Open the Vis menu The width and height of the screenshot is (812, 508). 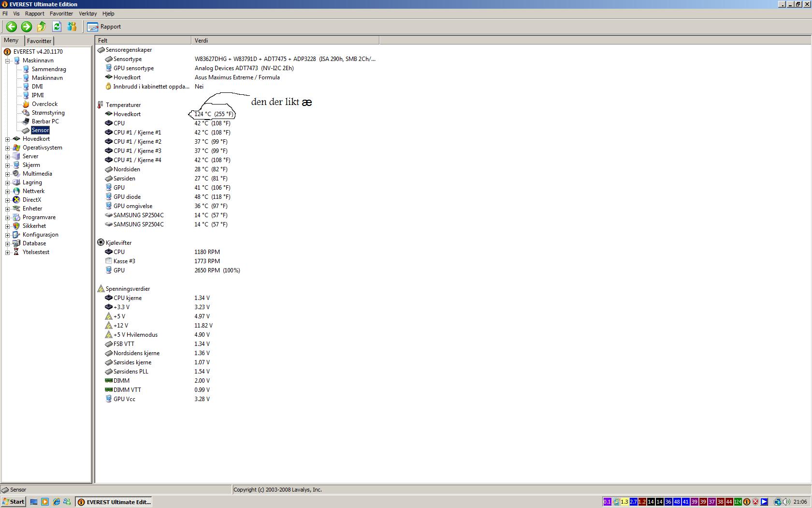[16, 14]
